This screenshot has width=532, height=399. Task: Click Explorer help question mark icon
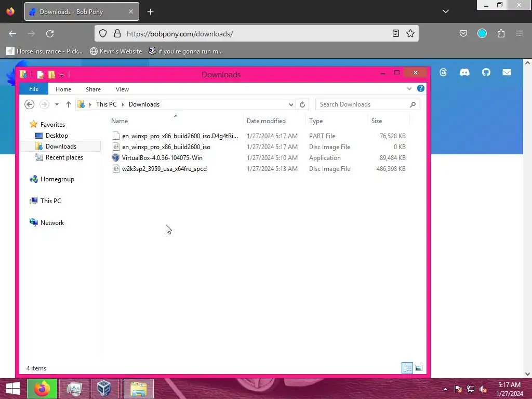pyautogui.click(x=421, y=88)
